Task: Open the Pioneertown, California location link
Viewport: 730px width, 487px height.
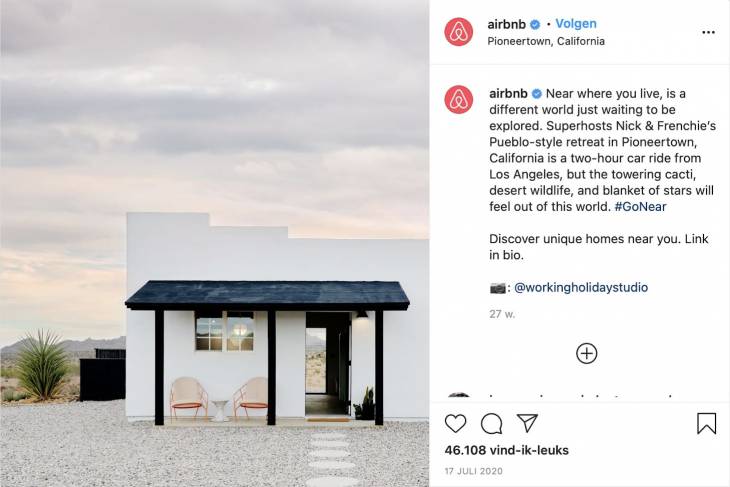Action: (546, 41)
